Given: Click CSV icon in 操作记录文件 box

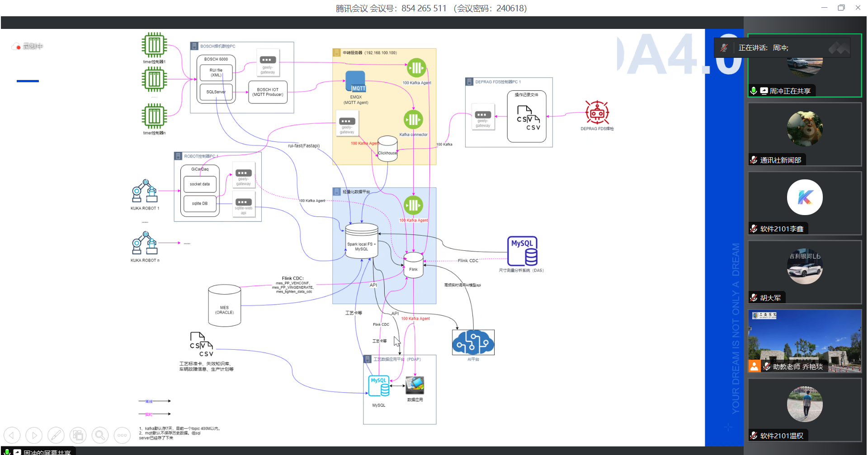Looking at the screenshot, I should (528, 118).
